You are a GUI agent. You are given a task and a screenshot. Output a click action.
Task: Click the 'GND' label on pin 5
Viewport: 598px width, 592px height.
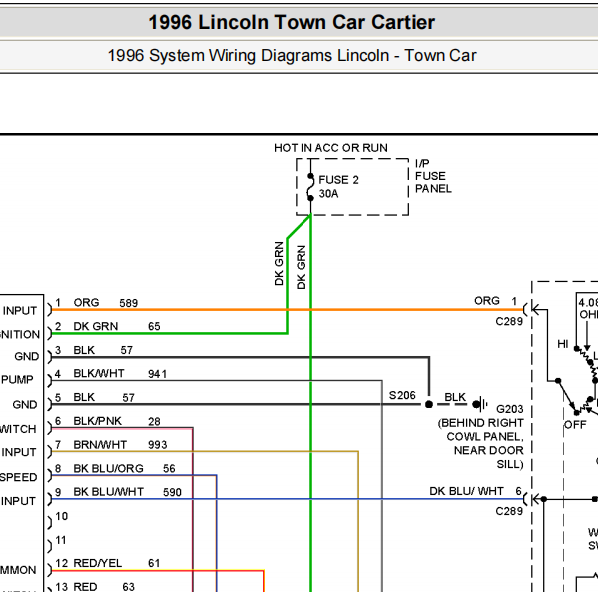pos(25,404)
